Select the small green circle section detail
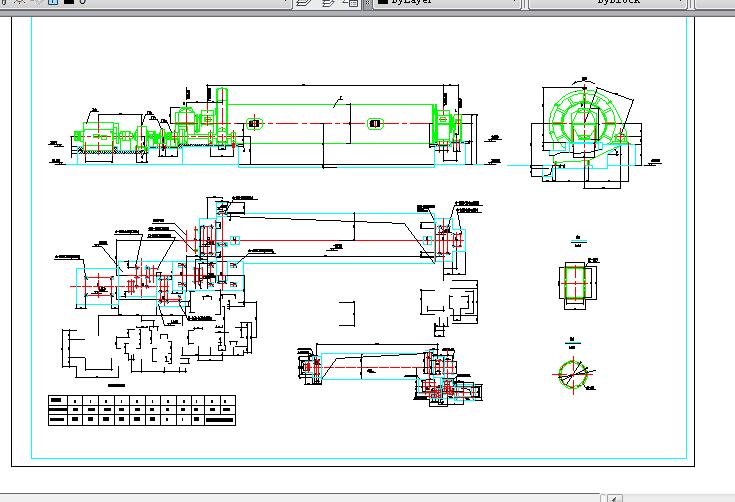The image size is (735, 502). coord(572,374)
